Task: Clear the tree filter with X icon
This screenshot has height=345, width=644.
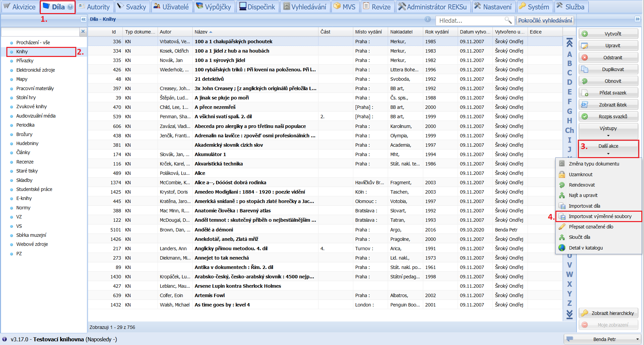Action: 83,31
